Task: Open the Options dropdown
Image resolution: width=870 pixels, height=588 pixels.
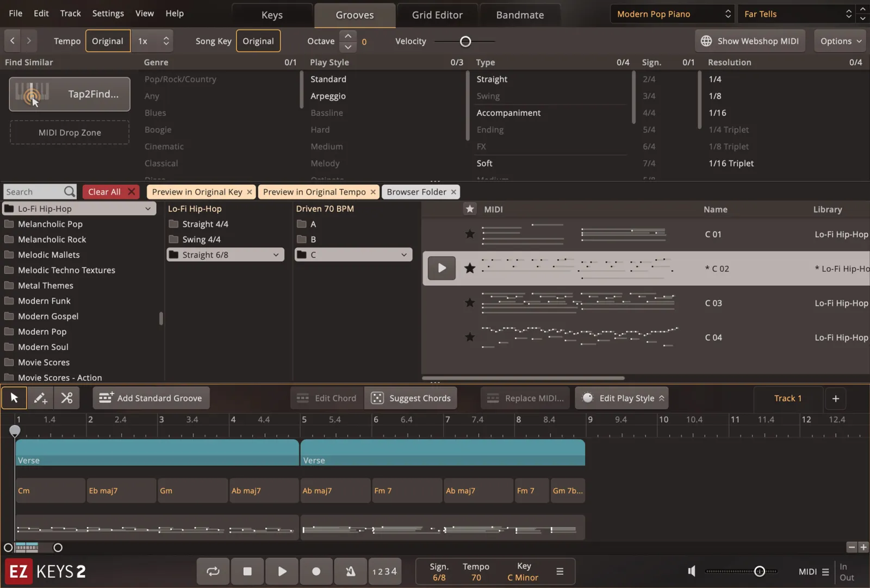Action: (x=841, y=41)
